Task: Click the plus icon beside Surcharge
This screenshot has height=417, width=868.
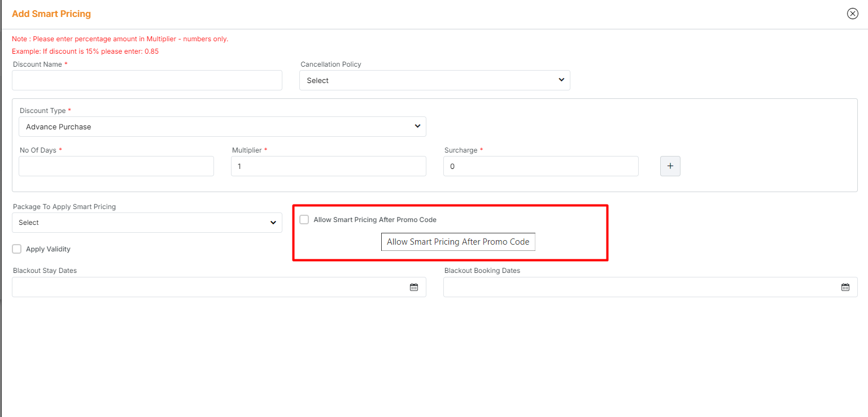Action: tap(670, 166)
